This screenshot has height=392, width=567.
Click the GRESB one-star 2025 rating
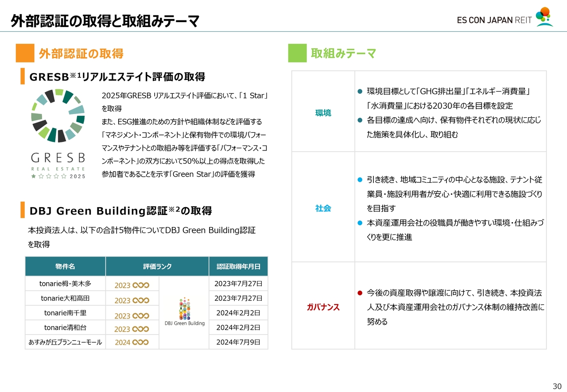point(58,176)
